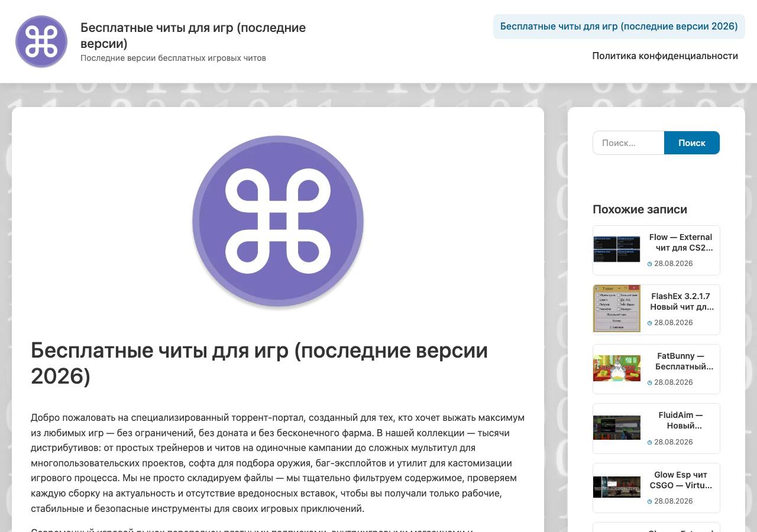The height and width of the screenshot is (532, 757).
Task: Focus the «Поиск...» search field
Action: coord(629,143)
